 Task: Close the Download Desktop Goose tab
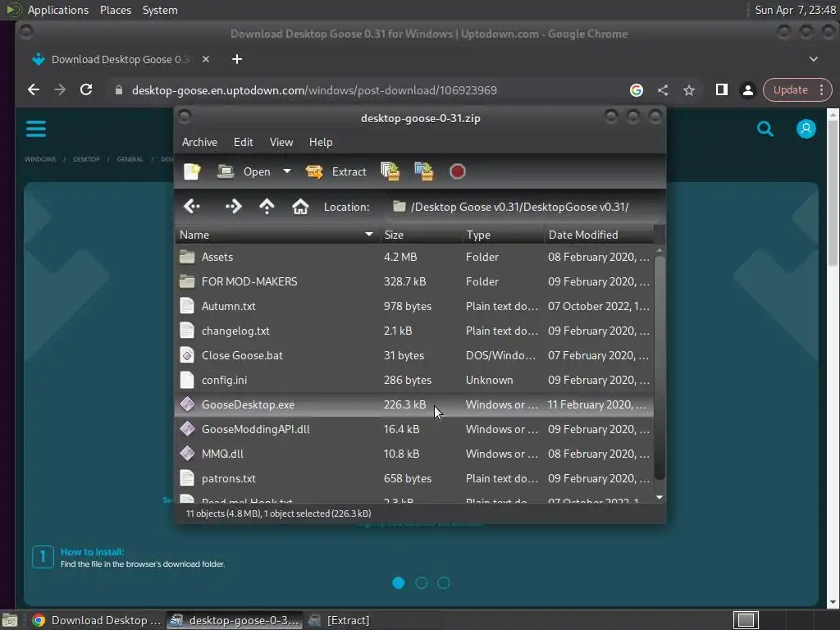tap(206, 59)
